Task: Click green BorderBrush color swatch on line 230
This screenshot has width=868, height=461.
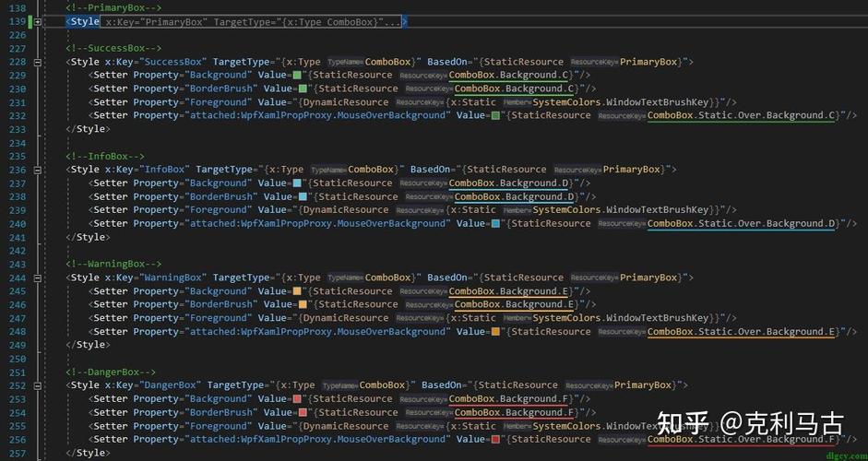Action: [303, 89]
